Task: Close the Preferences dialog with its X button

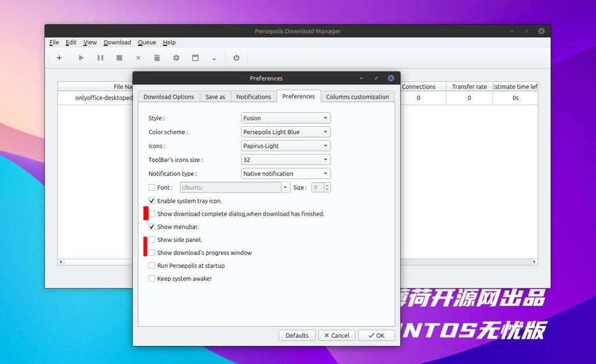Action: click(x=391, y=78)
